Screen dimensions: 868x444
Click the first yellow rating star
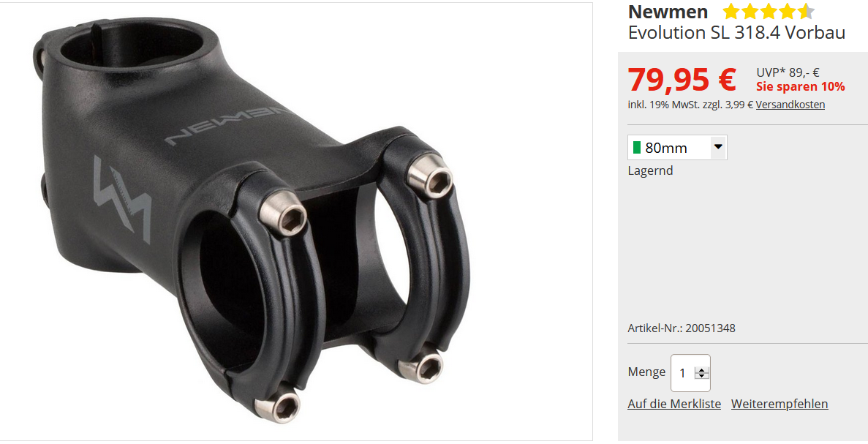click(732, 11)
